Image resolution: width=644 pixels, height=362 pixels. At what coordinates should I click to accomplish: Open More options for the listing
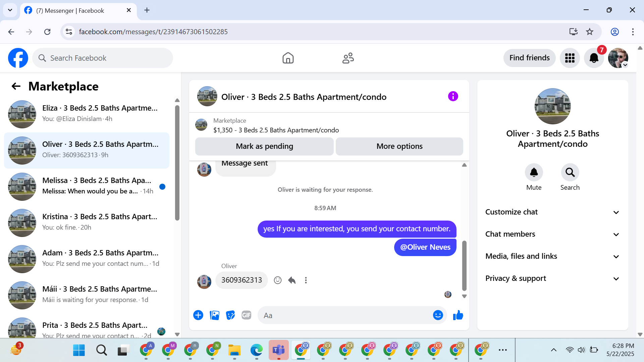(x=399, y=146)
